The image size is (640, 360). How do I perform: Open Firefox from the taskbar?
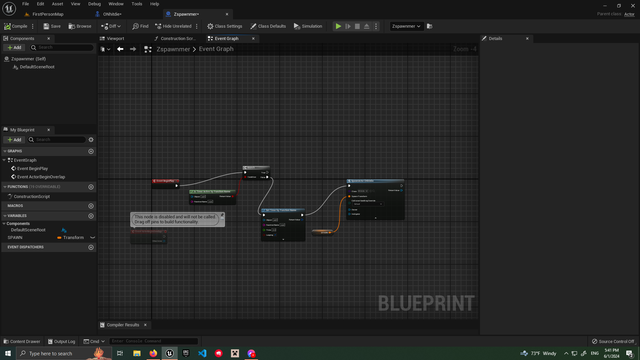point(153,353)
